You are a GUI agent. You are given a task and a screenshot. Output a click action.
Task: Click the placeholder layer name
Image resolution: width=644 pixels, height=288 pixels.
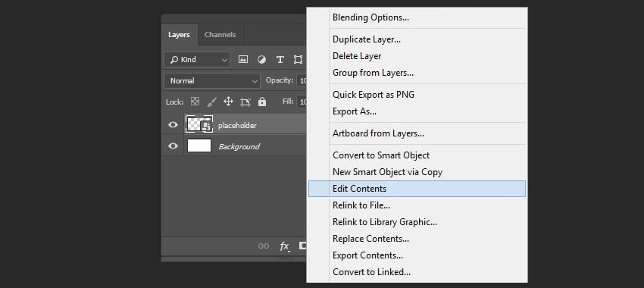click(x=237, y=125)
